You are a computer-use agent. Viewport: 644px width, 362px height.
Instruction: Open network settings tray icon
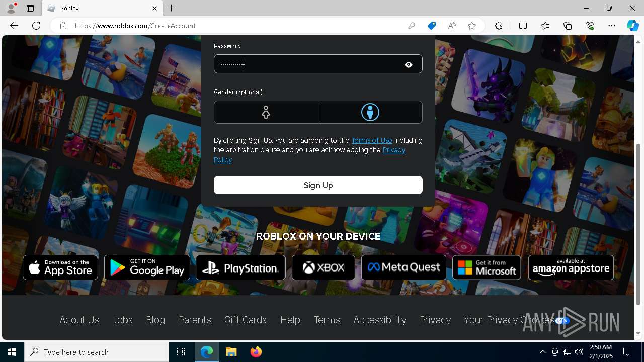pyautogui.click(x=567, y=352)
